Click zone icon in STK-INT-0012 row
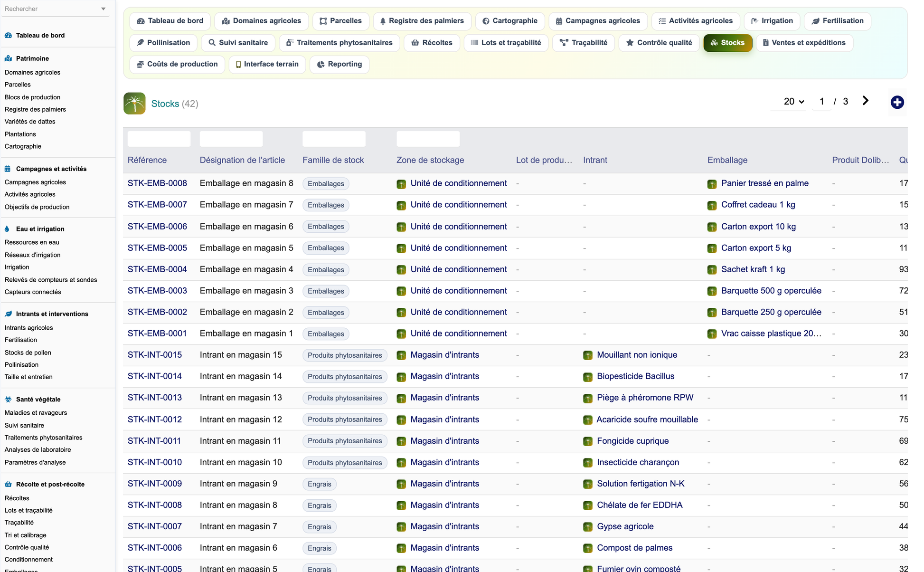Image resolution: width=924 pixels, height=572 pixels. click(x=401, y=420)
